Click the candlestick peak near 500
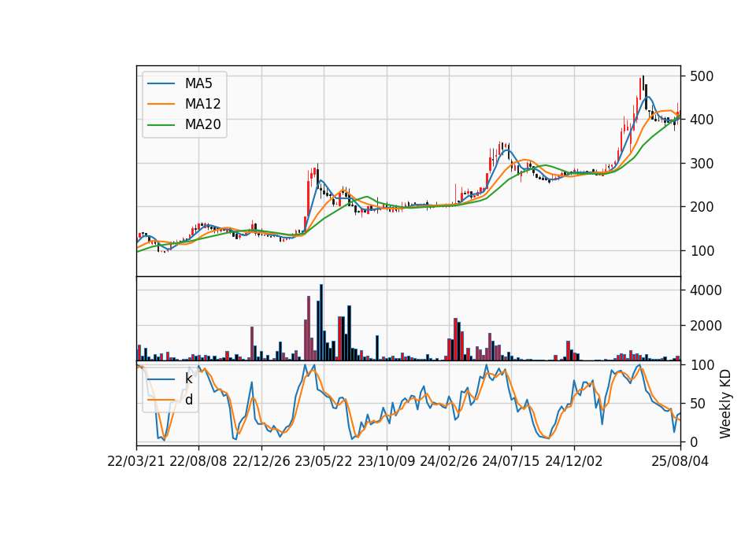Image resolution: width=756 pixels, height=543 pixels. click(x=643, y=83)
